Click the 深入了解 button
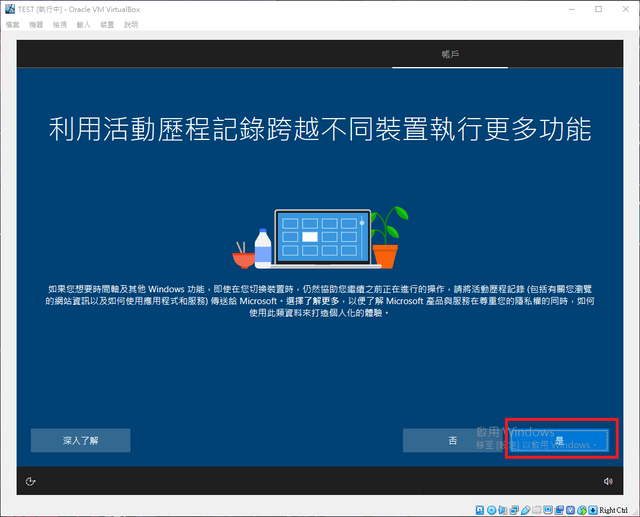The height and width of the screenshot is (517, 640). pyautogui.click(x=80, y=440)
